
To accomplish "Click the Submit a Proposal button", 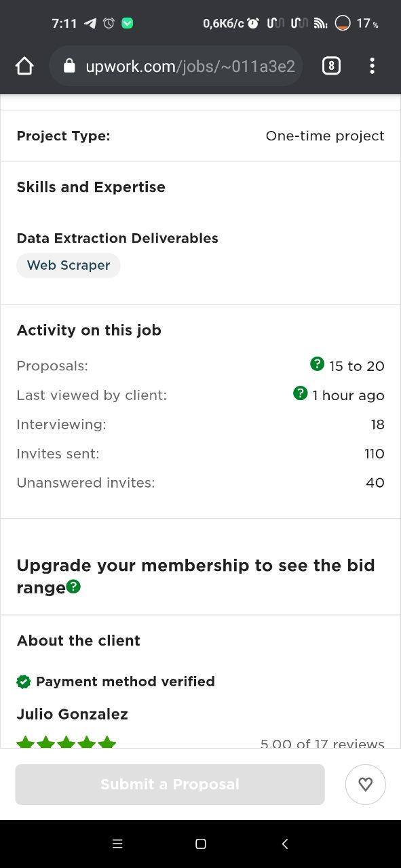I will click(x=170, y=785).
